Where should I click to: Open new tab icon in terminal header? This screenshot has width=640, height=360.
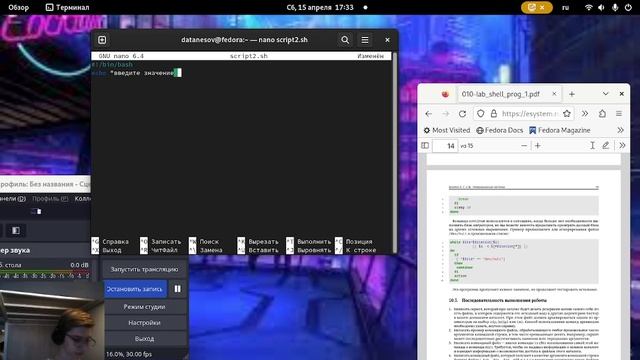point(102,40)
